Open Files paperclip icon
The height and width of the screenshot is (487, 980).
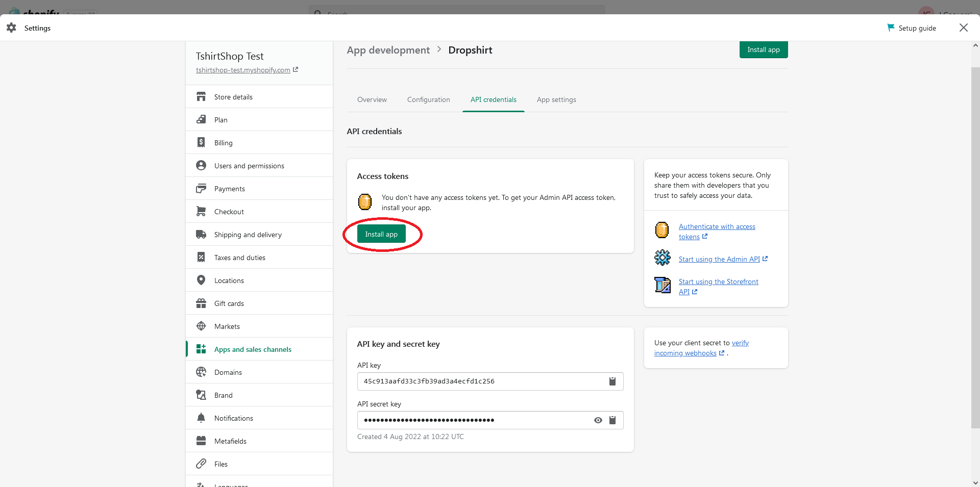(x=201, y=464)
